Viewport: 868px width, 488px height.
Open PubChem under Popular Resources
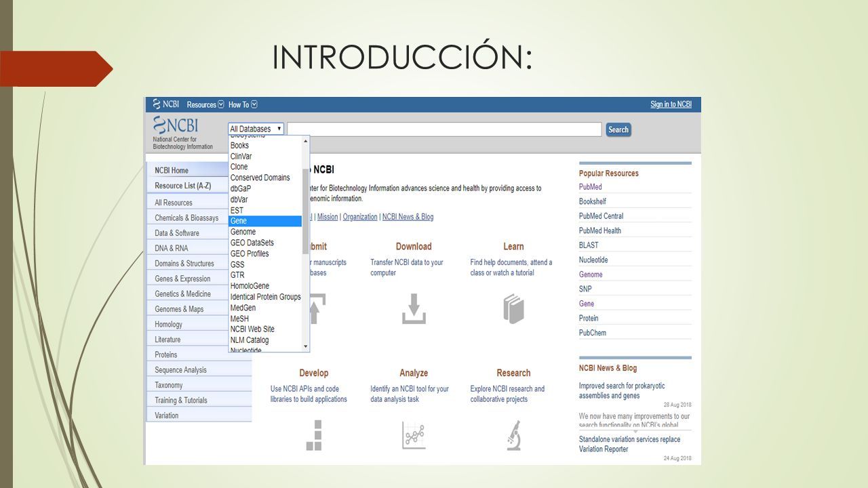click(593, 333)
